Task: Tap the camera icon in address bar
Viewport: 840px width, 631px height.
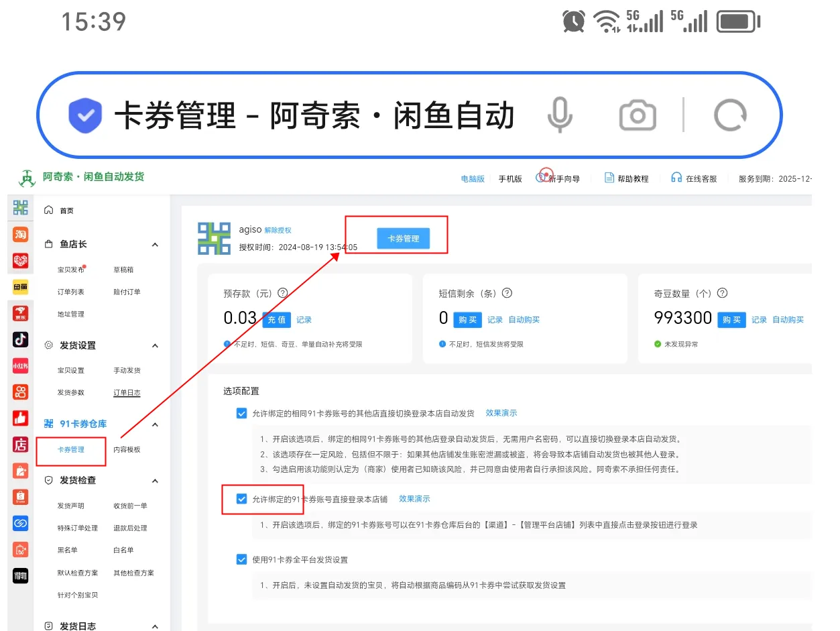Action: click(637, 115)
